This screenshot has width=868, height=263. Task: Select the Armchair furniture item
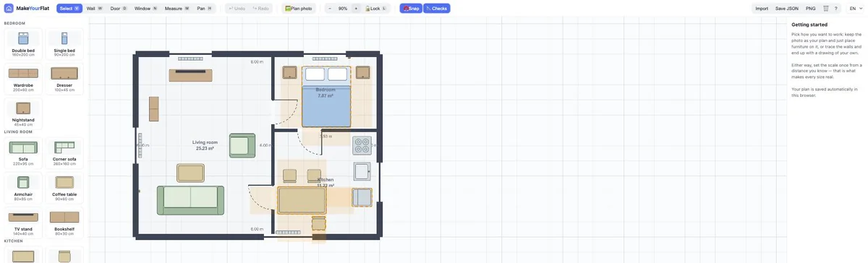[x=23, y=188]
